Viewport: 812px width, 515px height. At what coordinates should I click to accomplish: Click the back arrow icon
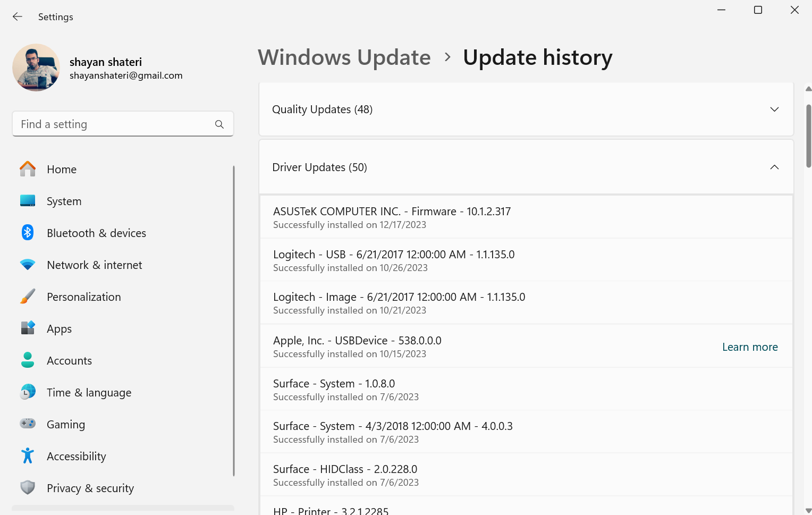[x=18, y=16]
